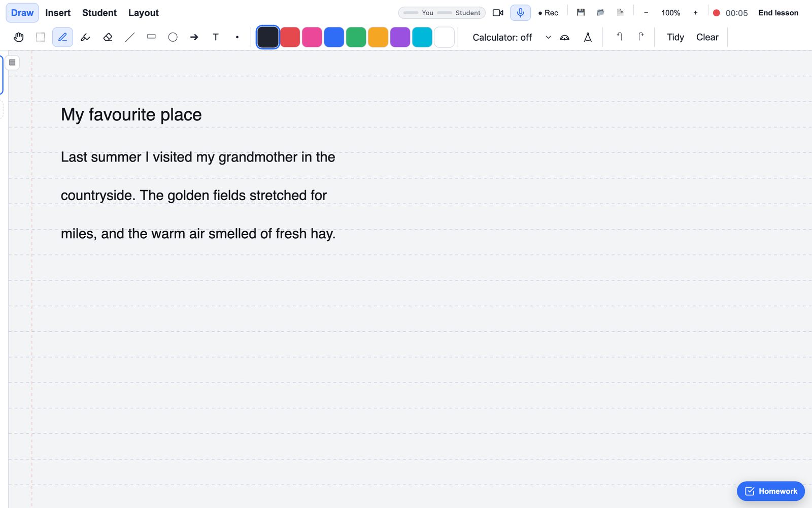Export the board with page icon
812x508 pixels.
point(620,13)
